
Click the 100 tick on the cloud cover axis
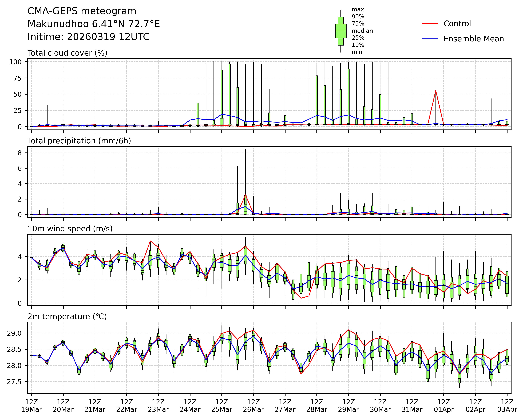[15, 62]
